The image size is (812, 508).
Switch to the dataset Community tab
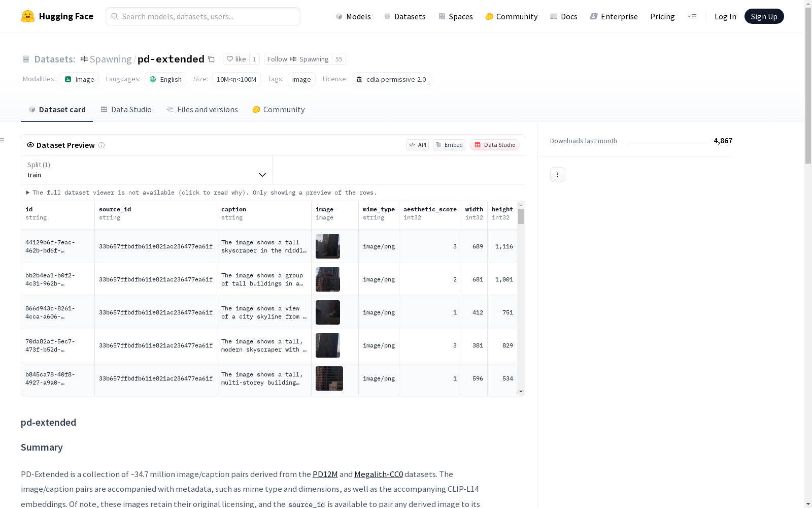[x=279, y=110]
